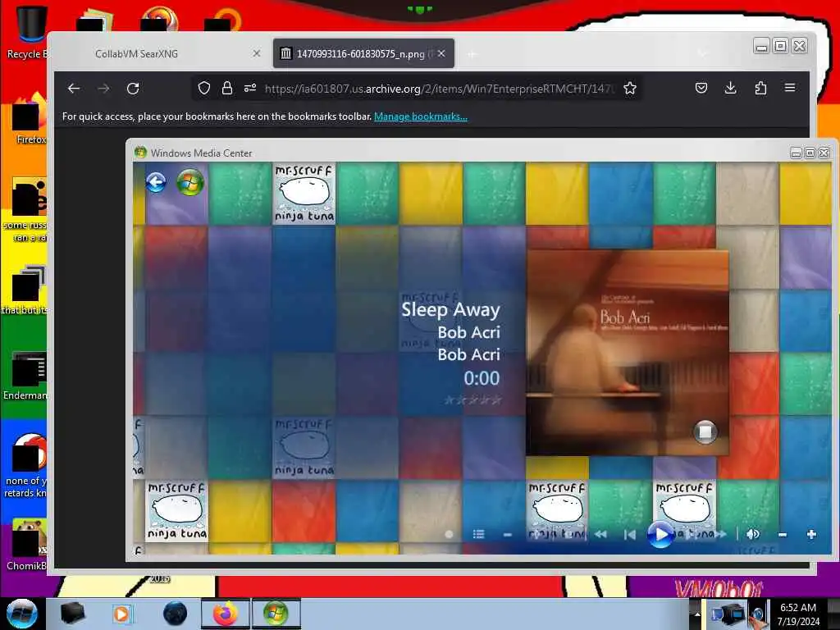Minimize the Firefox window

(x=761, y=47)
